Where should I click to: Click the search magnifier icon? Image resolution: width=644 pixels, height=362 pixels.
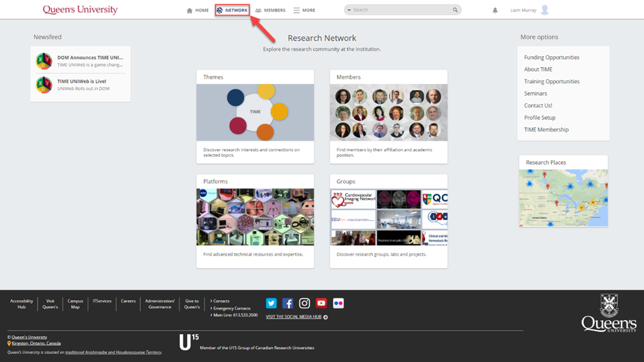455,10
